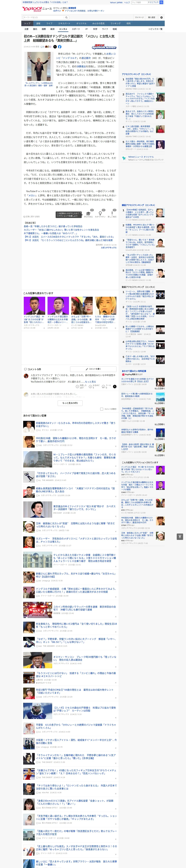Open ヒカル 離婚から1カ月半 recommended thumbnail
Image resolution: width=186 pixels, height=868 pixels.
[106, 306]
